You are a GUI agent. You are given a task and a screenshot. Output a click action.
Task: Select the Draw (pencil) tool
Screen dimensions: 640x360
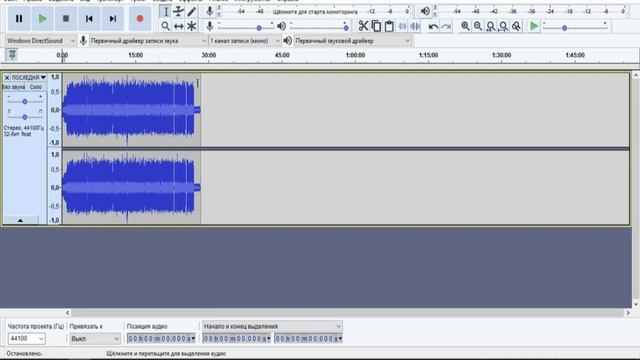pyautogui.click(x=191, y=11)
